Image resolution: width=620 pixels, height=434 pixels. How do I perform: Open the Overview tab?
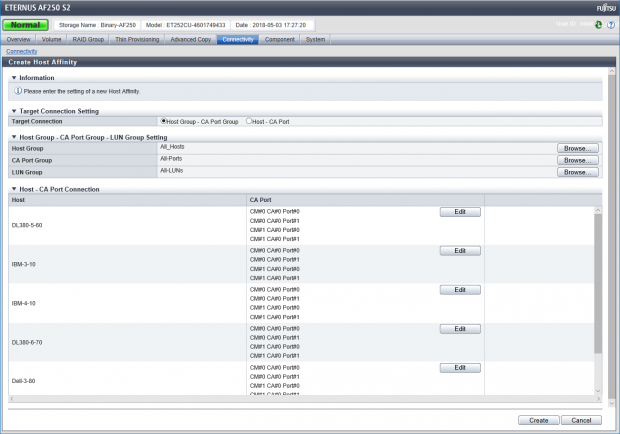19,40
